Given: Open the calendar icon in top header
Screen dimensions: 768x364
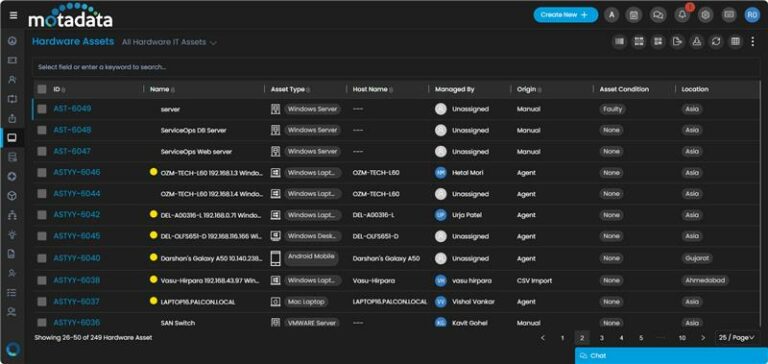Looking at the screenshot, I should (x=634, y=15).
